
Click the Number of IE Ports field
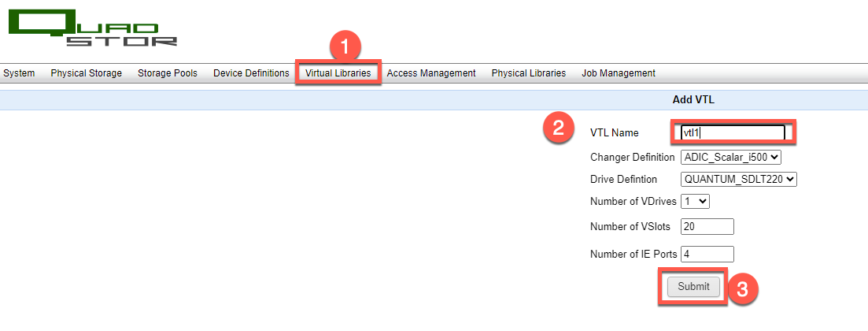(707, 254)
